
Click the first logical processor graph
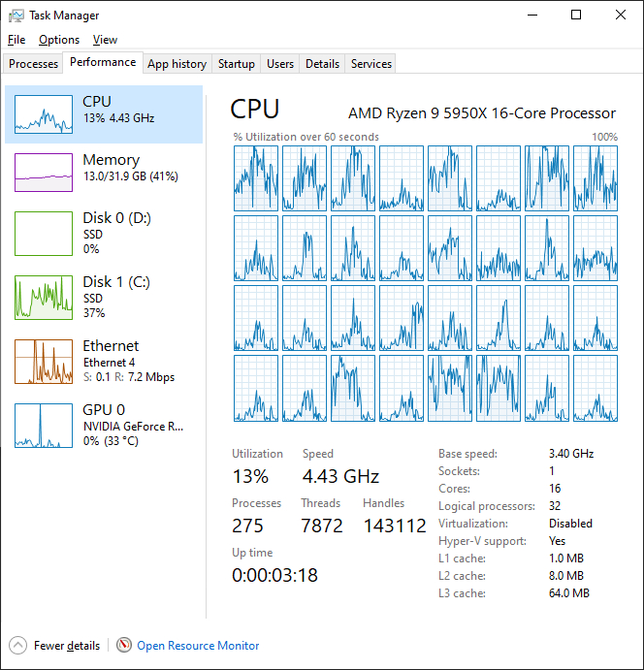coord(256,178)
